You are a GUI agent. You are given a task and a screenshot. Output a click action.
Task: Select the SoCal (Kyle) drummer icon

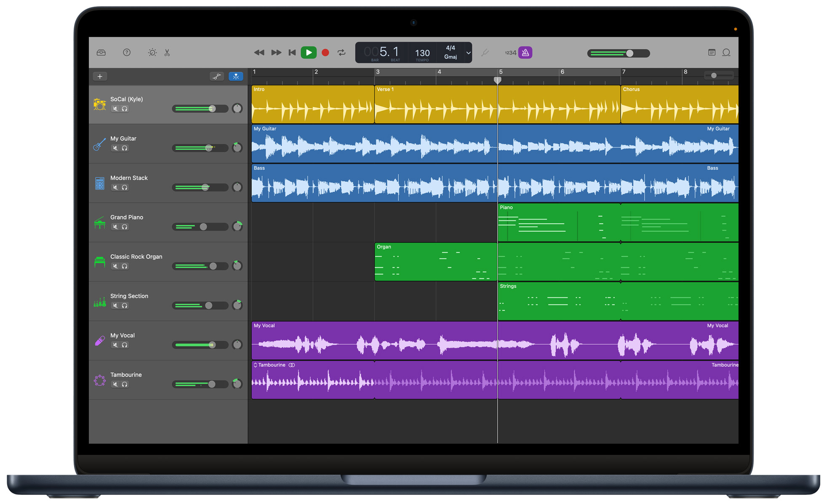(x=100, y=104)
